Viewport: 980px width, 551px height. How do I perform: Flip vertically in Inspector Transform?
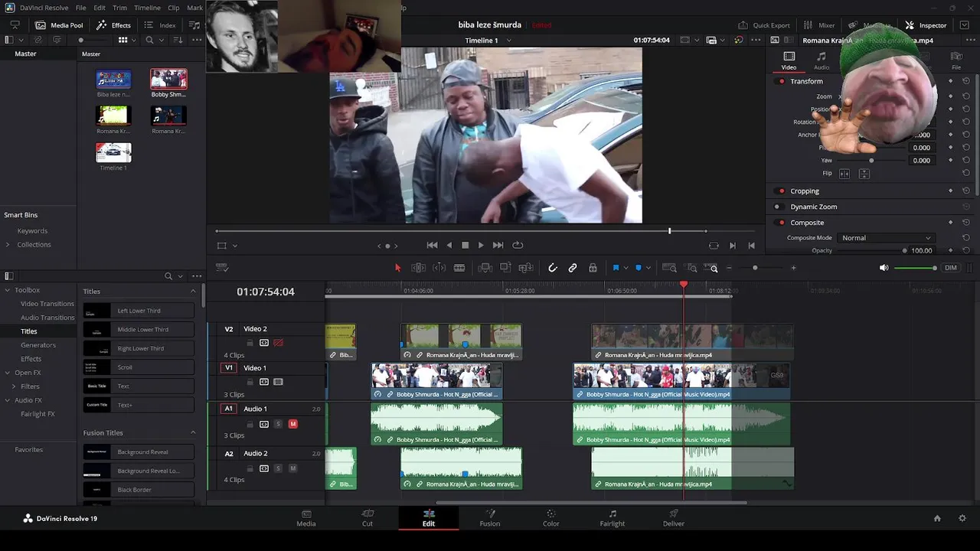pyautogui.click(x=864, y=174)
